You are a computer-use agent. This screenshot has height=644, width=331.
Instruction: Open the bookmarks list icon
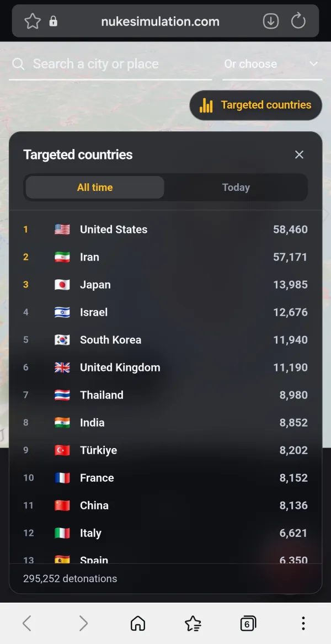(193, 623)
